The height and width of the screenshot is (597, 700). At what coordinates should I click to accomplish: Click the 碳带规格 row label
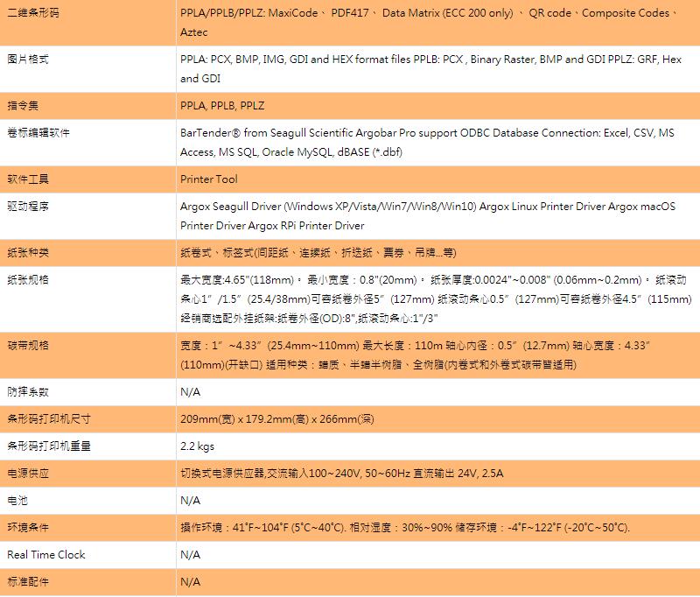click(28, 345)
